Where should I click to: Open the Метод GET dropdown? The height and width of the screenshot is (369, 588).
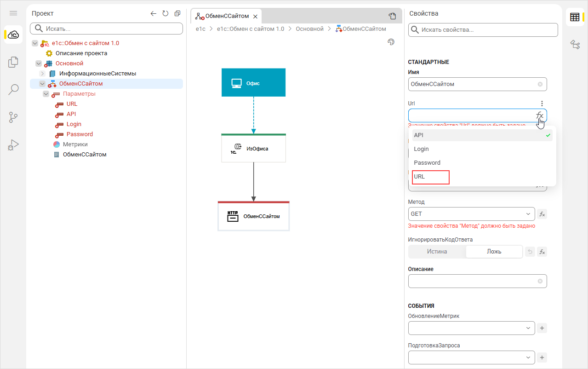[471, 214]
